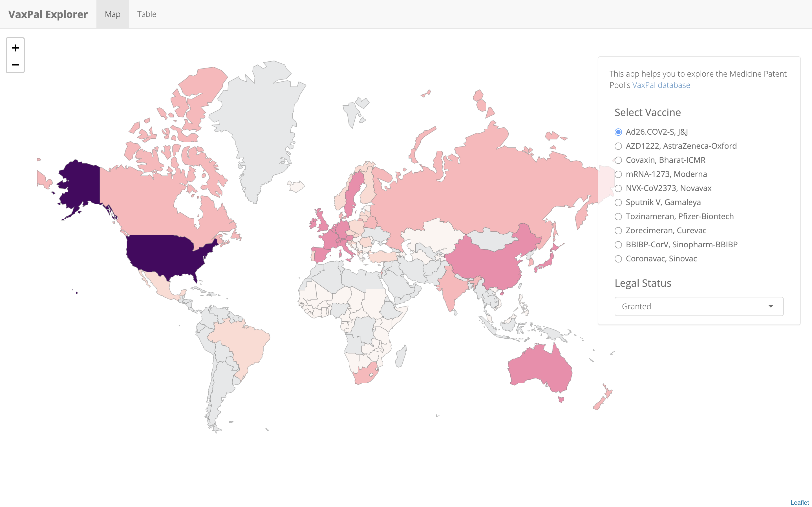Click the Leaflet attribution link
The height and width of the screenshot is (507, 812).
click(x=799, y=502)
